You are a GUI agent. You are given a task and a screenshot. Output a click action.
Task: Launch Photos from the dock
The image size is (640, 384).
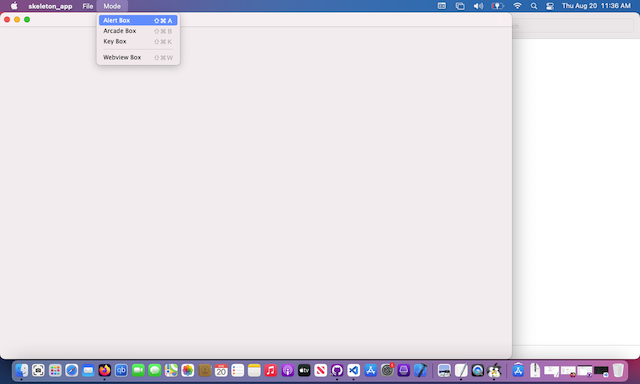pyautogui.click(x=188, y=371)
